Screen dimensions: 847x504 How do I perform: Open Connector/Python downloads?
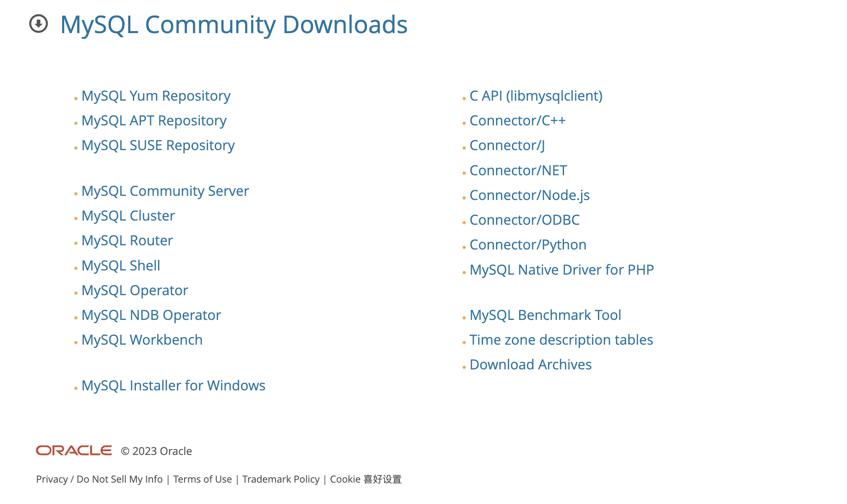tap(528, 244)
